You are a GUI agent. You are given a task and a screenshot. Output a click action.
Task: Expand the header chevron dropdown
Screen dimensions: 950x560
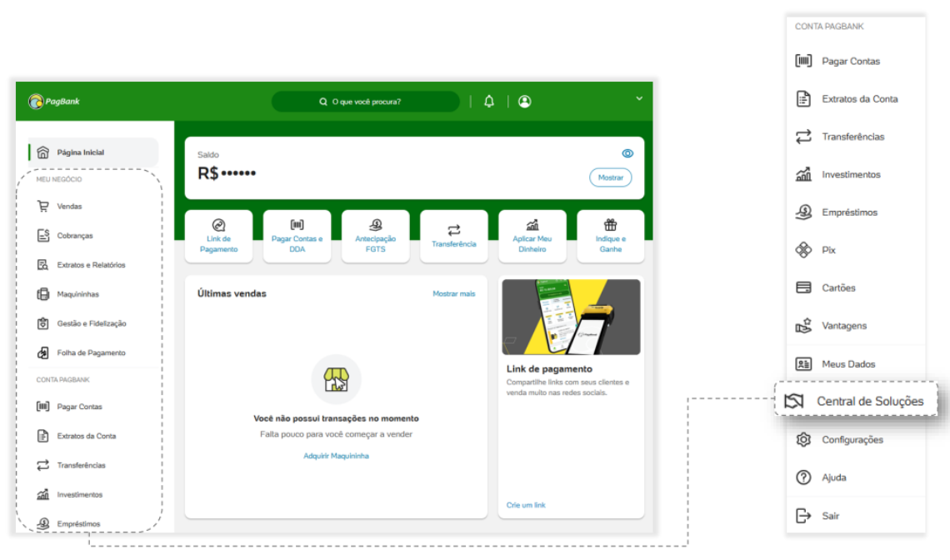[639, 98]
